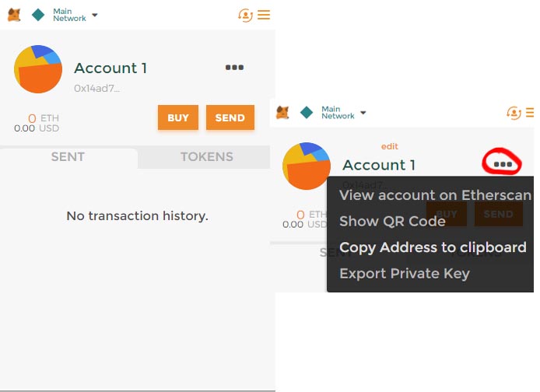The height and width of the screenshot is (392, 540).
Task: Open the hamburger menu in left panel
Action: [x=264, y=15]
